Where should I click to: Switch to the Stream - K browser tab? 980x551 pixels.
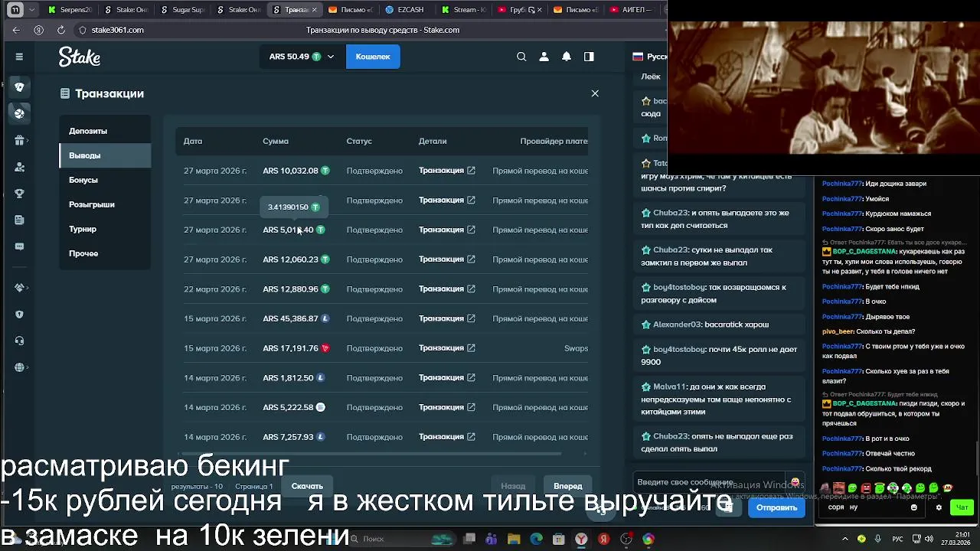tap(462, 10)
